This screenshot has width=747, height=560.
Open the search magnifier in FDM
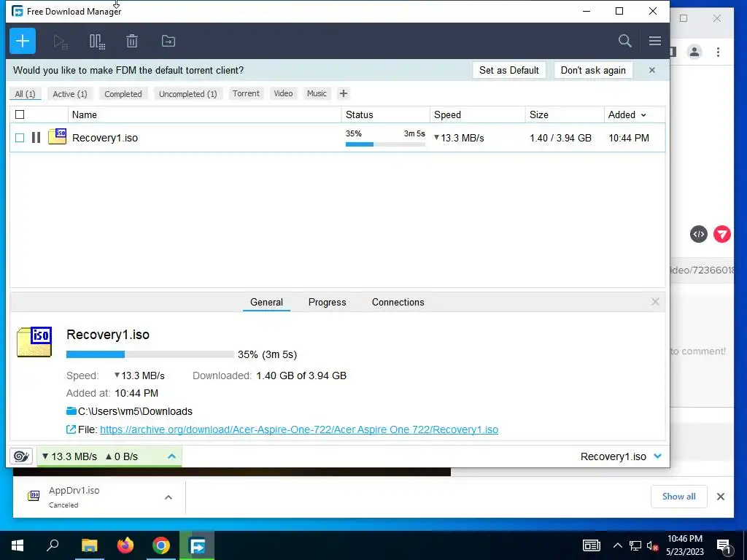click(625, 41)
